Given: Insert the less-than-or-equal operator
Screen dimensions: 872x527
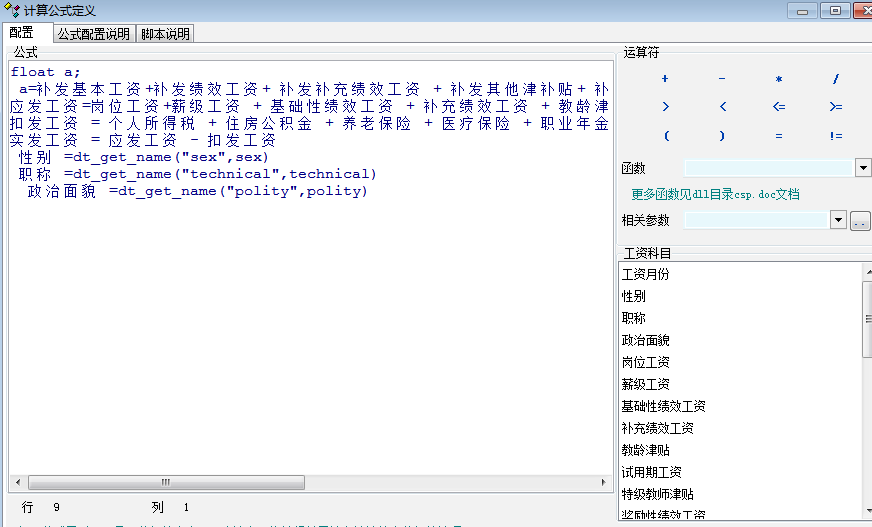Looking at the screenshot, I should pos(779,107).
